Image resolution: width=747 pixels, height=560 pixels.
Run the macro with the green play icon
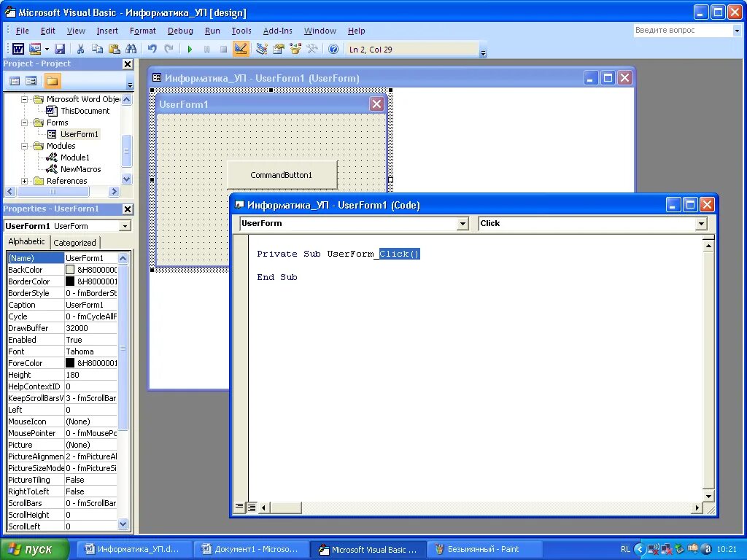coord(190,49)
